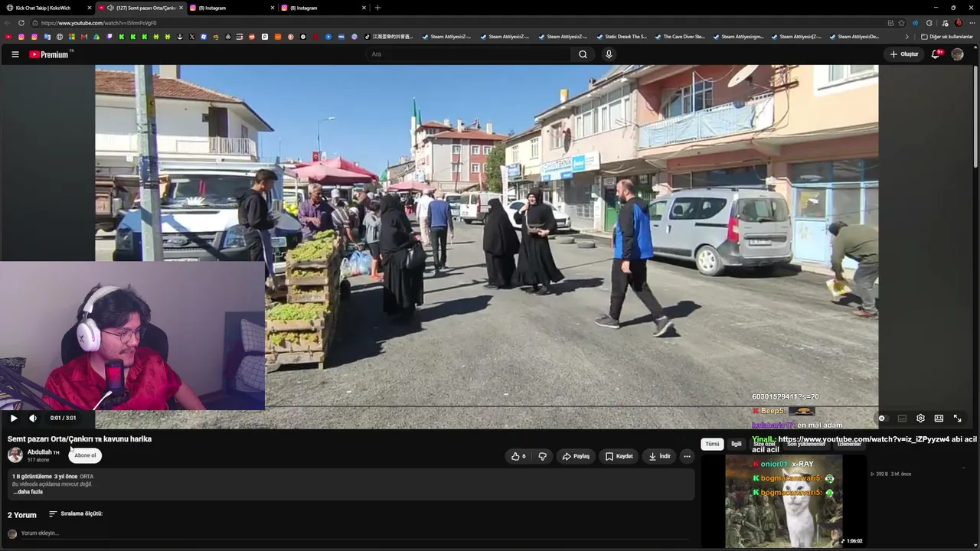Like the video with thumbs up
Screen dimensions: 980x551
(518, 456)
